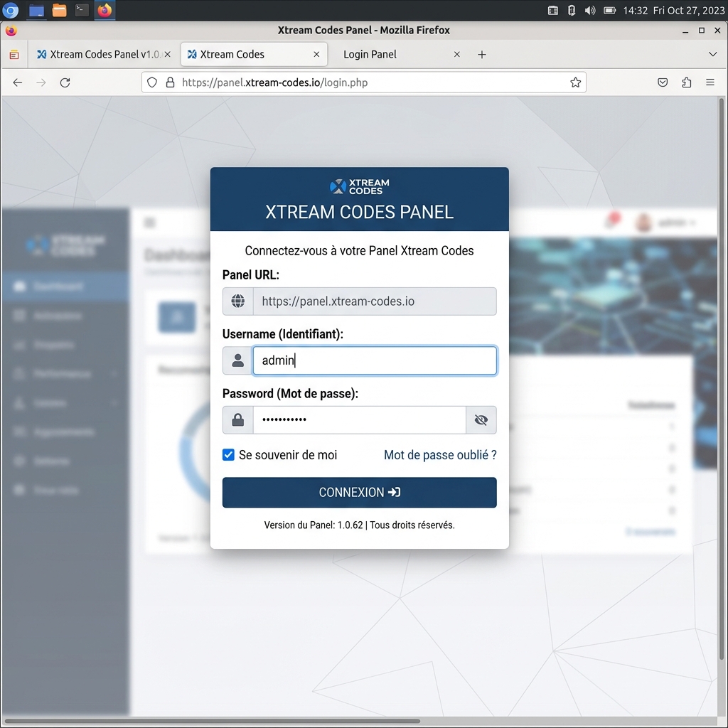Reload the current page
This screenshot has height=728, width=728.
(x=65, y=82)
